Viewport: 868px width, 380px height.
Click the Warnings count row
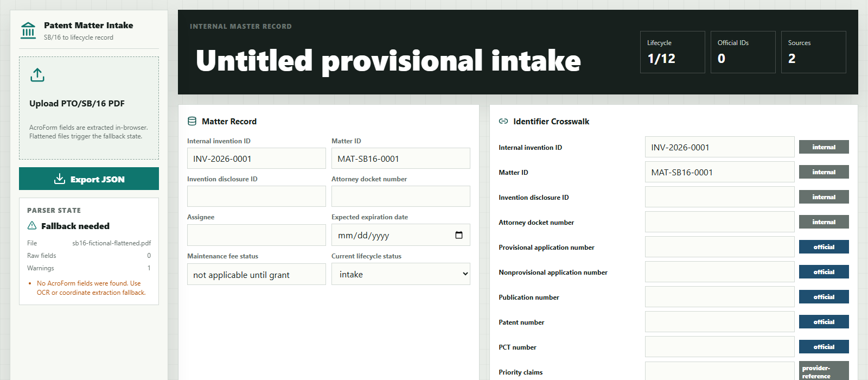89,268
